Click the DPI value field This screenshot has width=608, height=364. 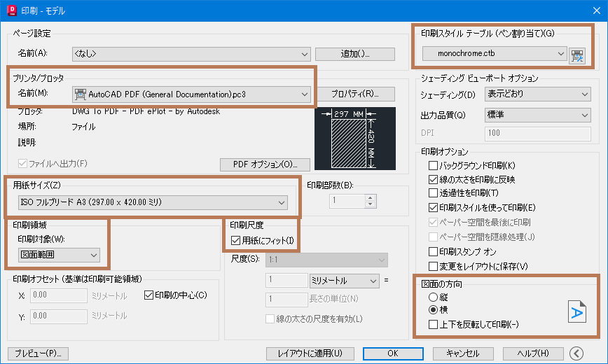tap(538, 134)
